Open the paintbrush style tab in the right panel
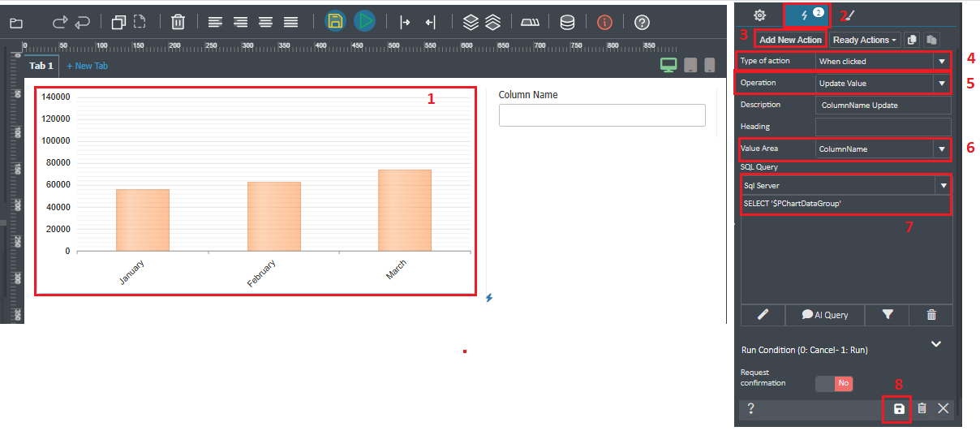The image size is (980, 431). pos(850,15)
